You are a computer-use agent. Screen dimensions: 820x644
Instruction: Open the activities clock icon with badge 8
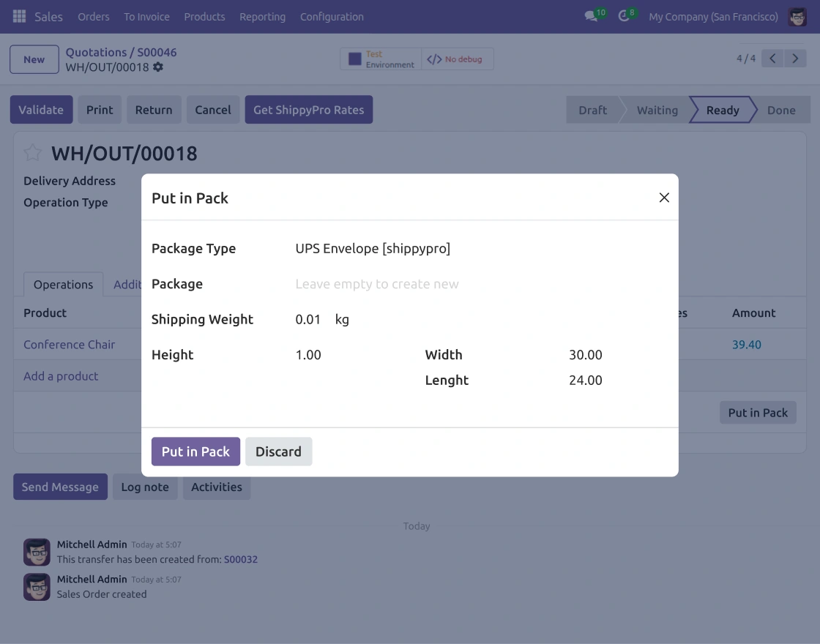pyautogui.click(x=624, y=16)
